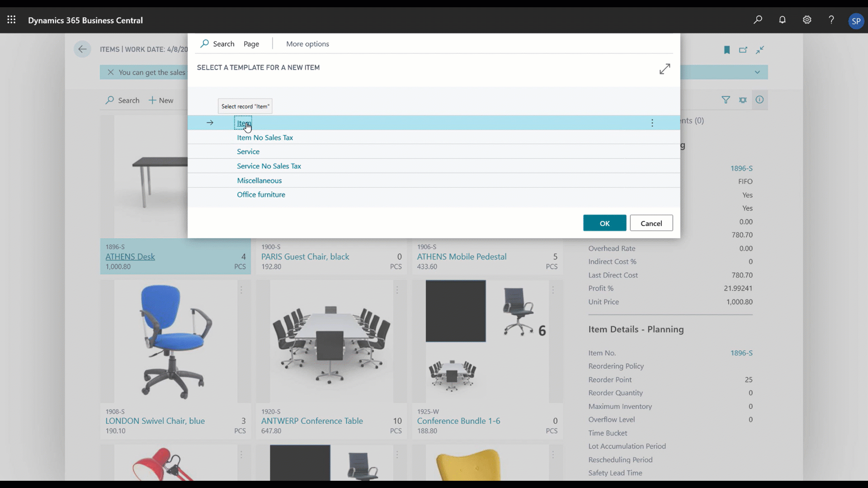Click the Dynamics 365 Business Central title
The image size is (868, 488).
(x=85, y=20)
